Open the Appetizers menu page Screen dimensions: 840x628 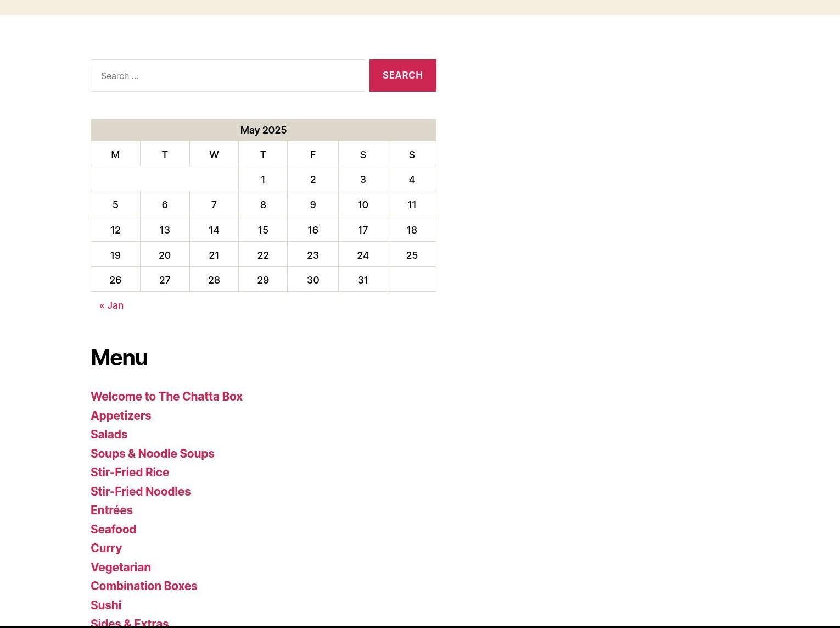click(x=121, y=416)
